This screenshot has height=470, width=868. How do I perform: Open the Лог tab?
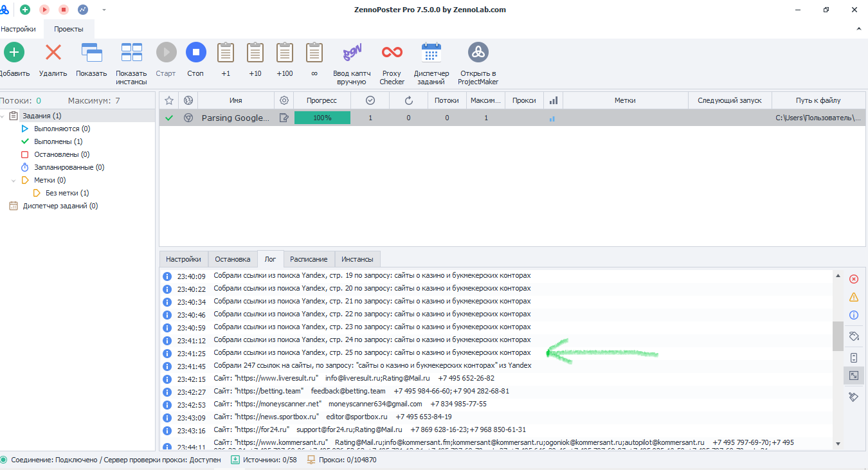pos(270,259)
